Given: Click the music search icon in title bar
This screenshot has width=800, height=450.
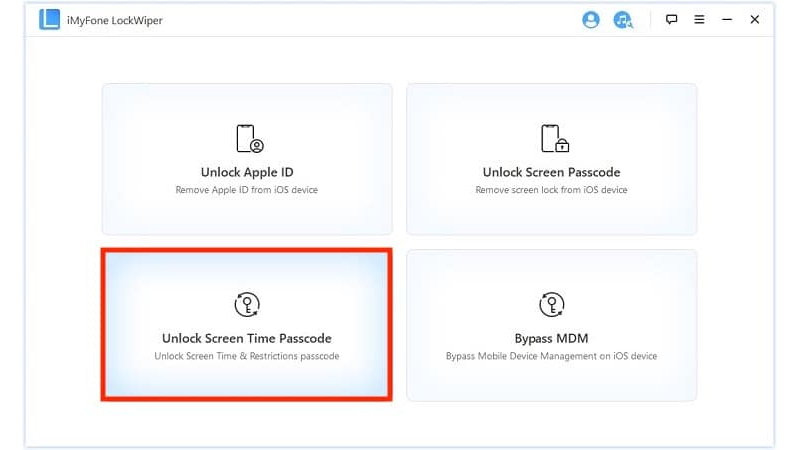Looking at the screenshot, I should [x=624, y=19].
